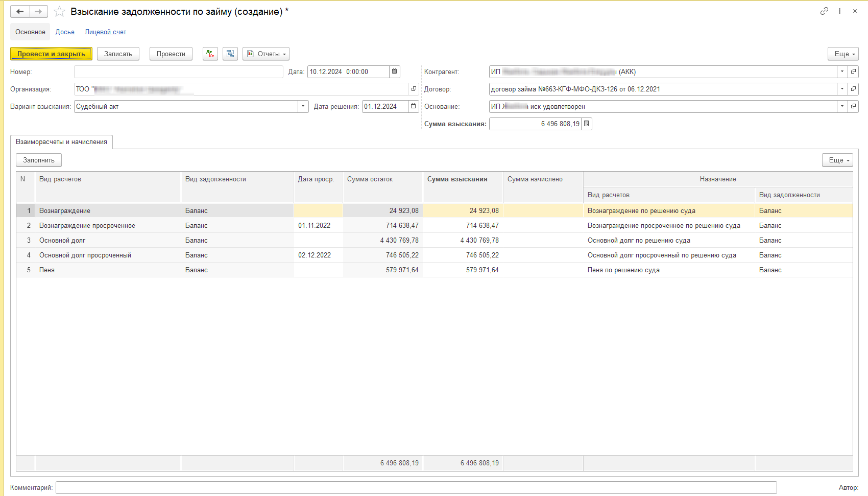
Task: Click Сумма взыскания cell 746 505,22
Action: pyautogui.click(x=463, y=255)
